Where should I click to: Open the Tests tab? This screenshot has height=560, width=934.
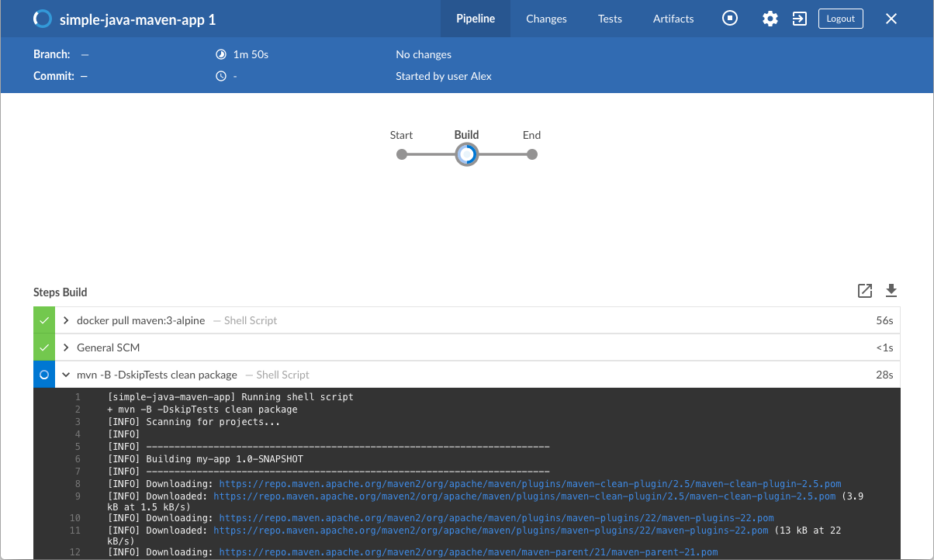(610, 19)
